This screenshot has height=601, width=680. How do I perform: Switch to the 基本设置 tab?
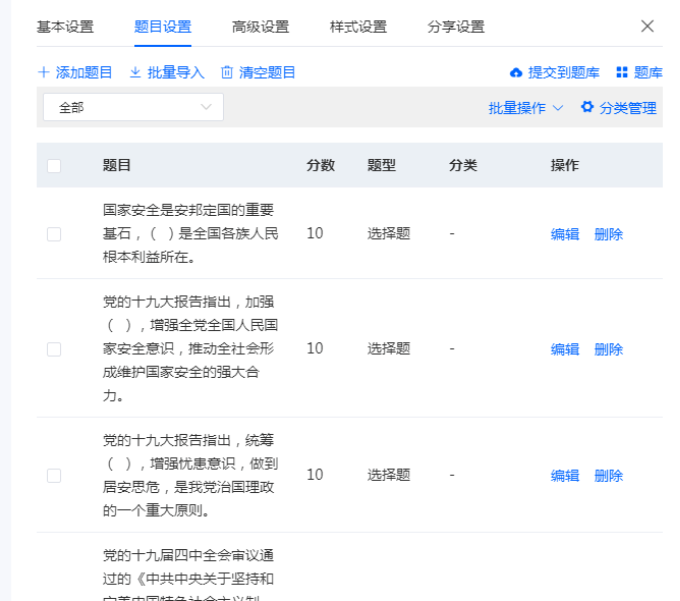pyautogui.click(x=65, y=27)
